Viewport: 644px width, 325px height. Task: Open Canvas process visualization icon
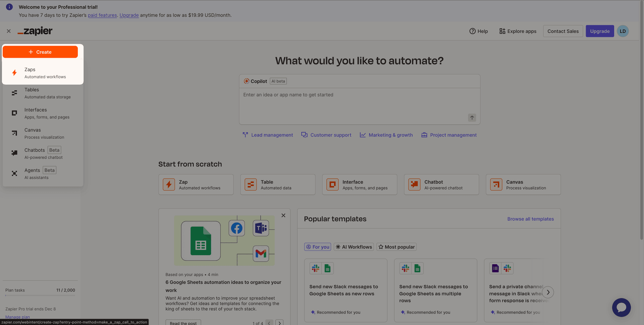tap(14, 133)
